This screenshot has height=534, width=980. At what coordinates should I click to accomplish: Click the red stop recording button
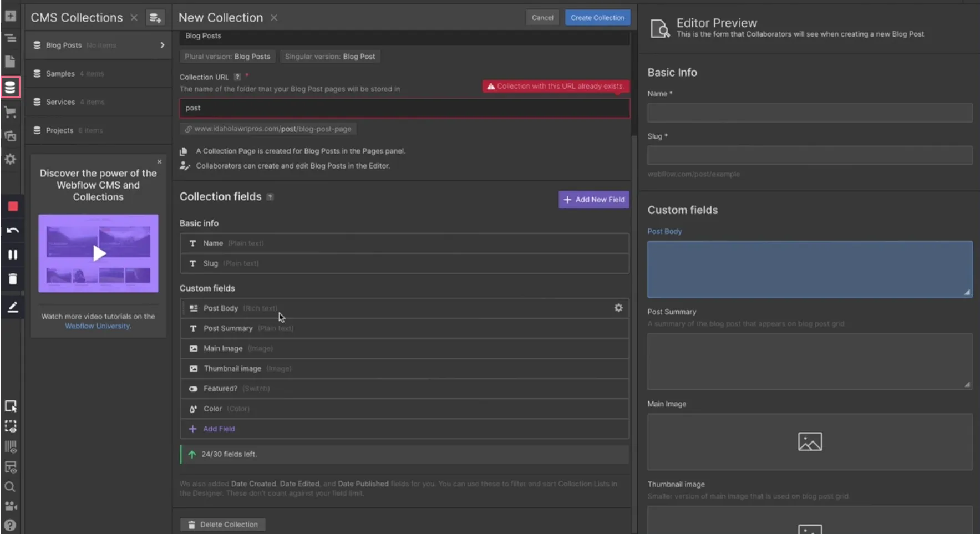(x=13, y=206)
